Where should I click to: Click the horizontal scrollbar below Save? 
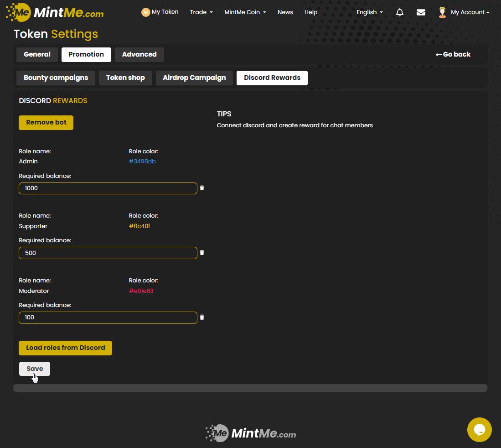[x=250, y=388]
